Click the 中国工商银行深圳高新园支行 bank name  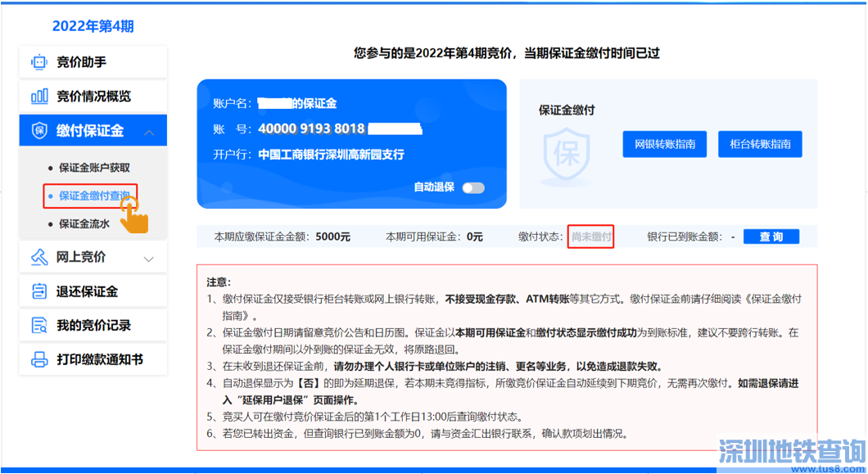tap(331, 155)
